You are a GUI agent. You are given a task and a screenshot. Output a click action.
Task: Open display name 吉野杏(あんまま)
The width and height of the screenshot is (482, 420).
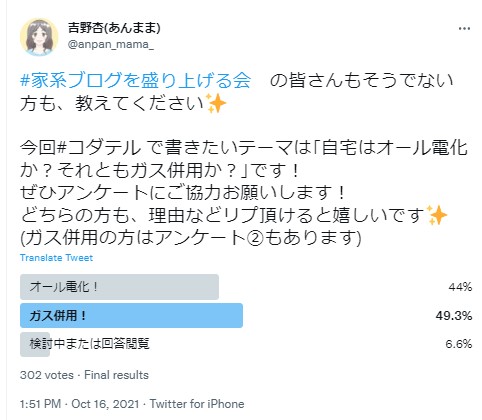click(114, 28)
